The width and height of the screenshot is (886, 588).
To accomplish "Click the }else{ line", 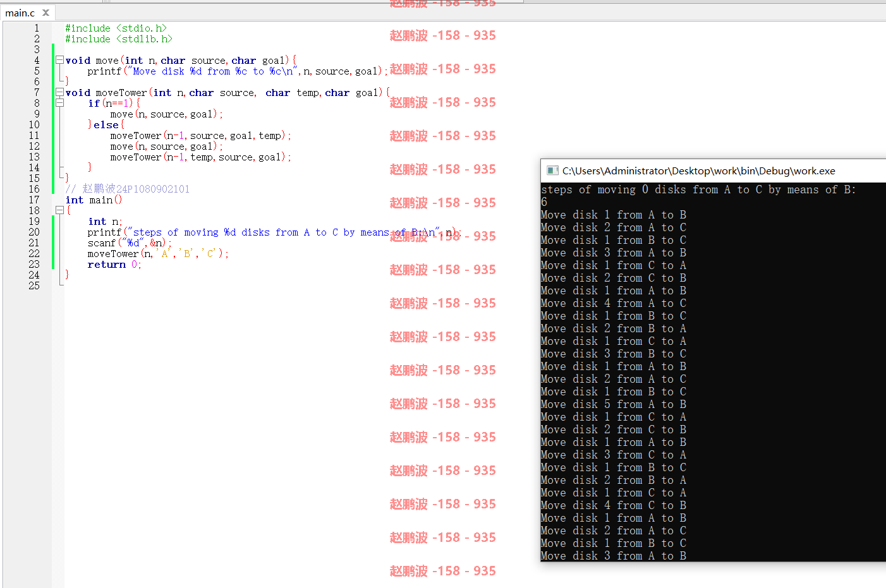I will pos(106,124).
